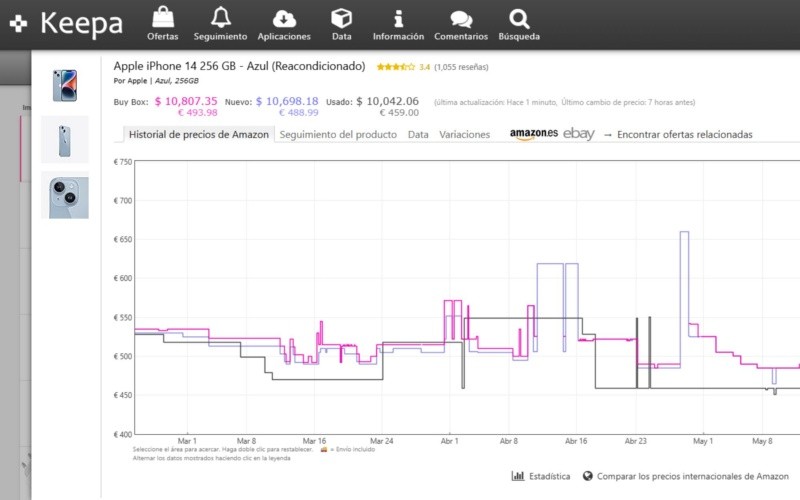Select Historial de precios de Amazon tab
The width and height of the screenshot is (800, 500).
click(x=199, y=135)
